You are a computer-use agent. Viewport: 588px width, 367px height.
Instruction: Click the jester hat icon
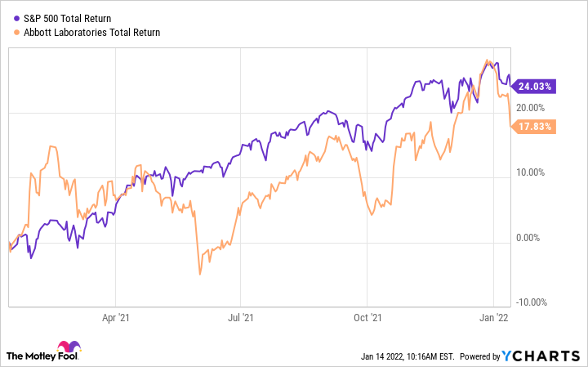pos(69,346)
